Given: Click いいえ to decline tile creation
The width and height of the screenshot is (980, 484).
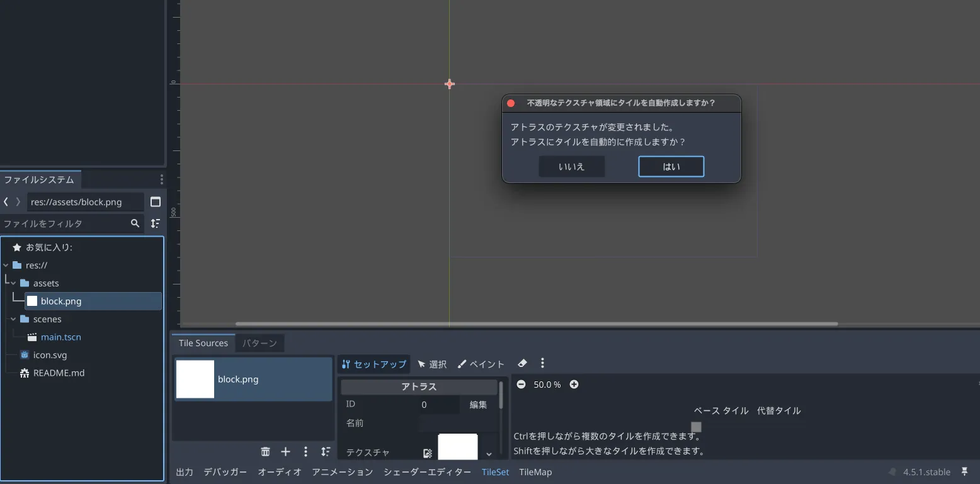Looking at the screenshot, I should click(572, 167).
